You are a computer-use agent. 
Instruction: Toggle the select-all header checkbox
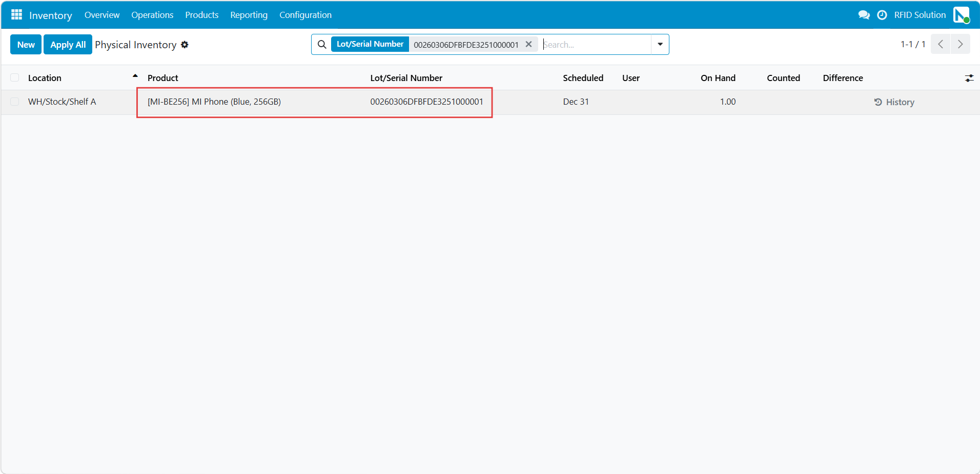click(x=15, y=77)
